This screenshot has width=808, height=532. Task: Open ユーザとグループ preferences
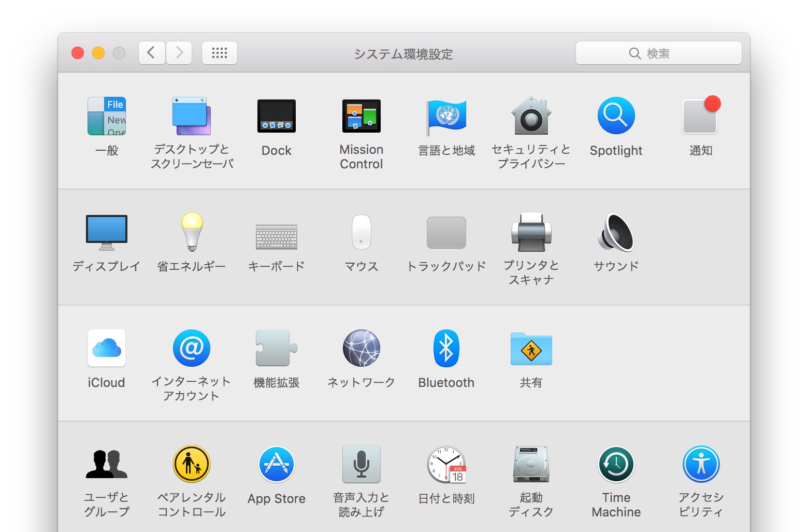point(107,464)
